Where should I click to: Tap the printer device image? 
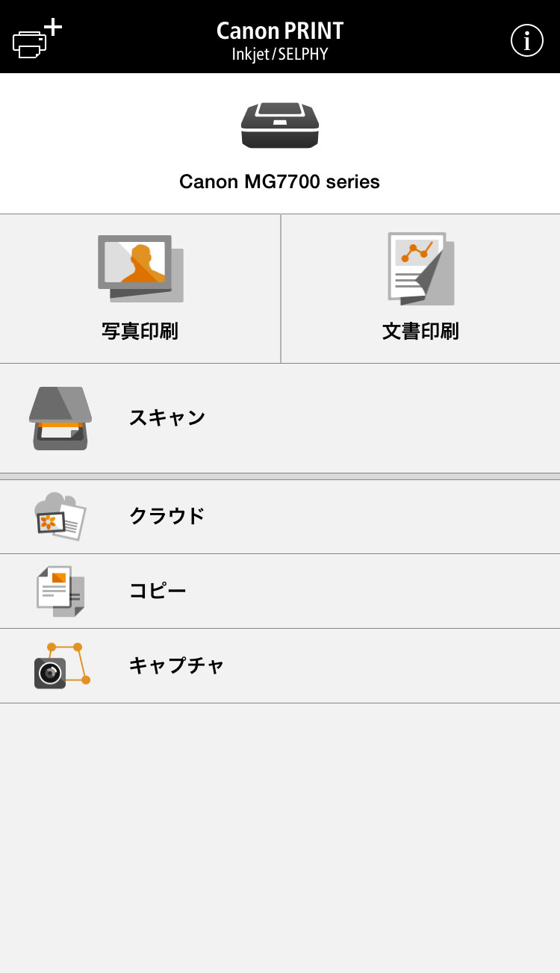pyautogui.click(x=280, y=125)
